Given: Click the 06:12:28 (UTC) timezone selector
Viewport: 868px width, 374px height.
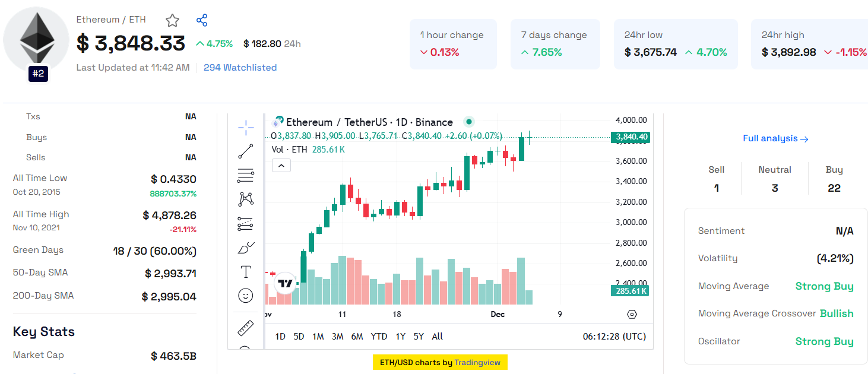Looking at the screenshot, I should tap(614, 337).
